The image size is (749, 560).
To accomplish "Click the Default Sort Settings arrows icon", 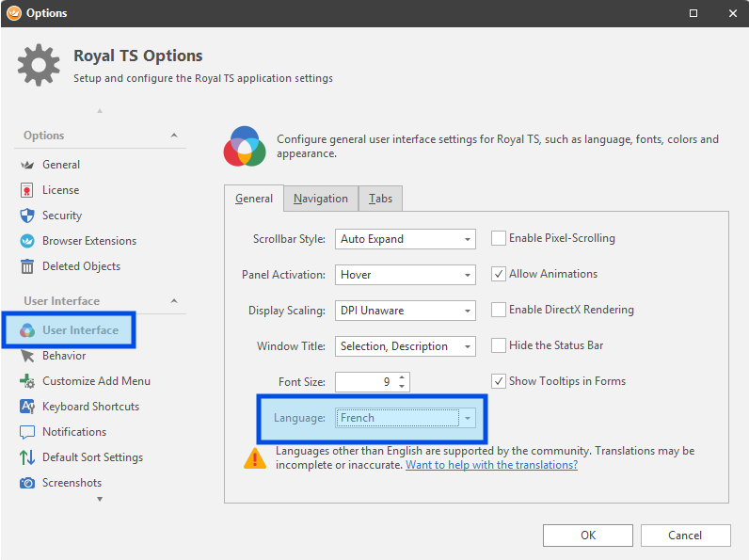I will pyautogui.click(x=27, y=457).
